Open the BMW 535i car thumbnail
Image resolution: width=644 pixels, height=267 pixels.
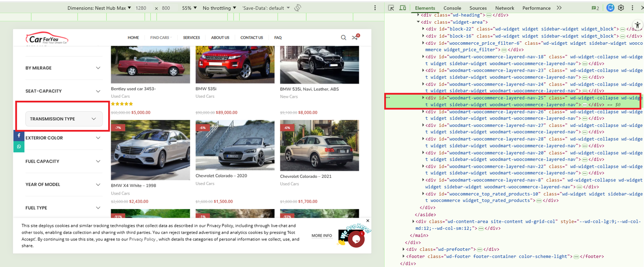pyautogui.click(x=235, y=64)
